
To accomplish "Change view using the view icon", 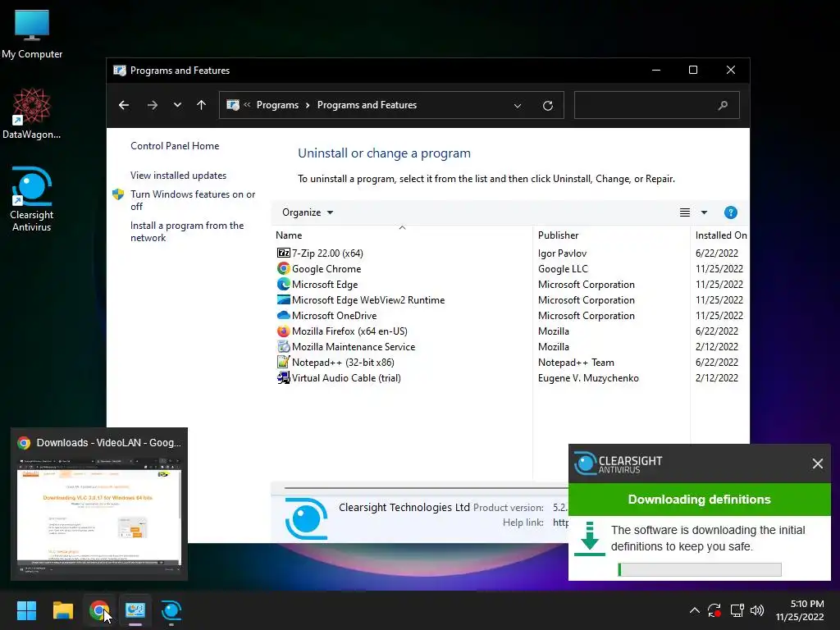I will (x=685, y=212).
